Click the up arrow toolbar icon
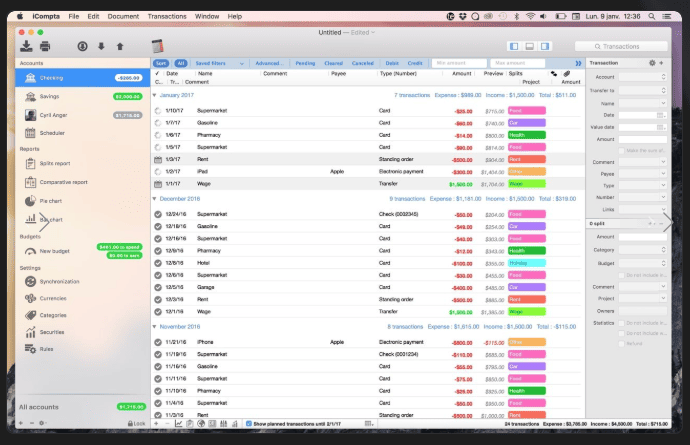The width and height of the screenshot is (690, 445). 120,46
